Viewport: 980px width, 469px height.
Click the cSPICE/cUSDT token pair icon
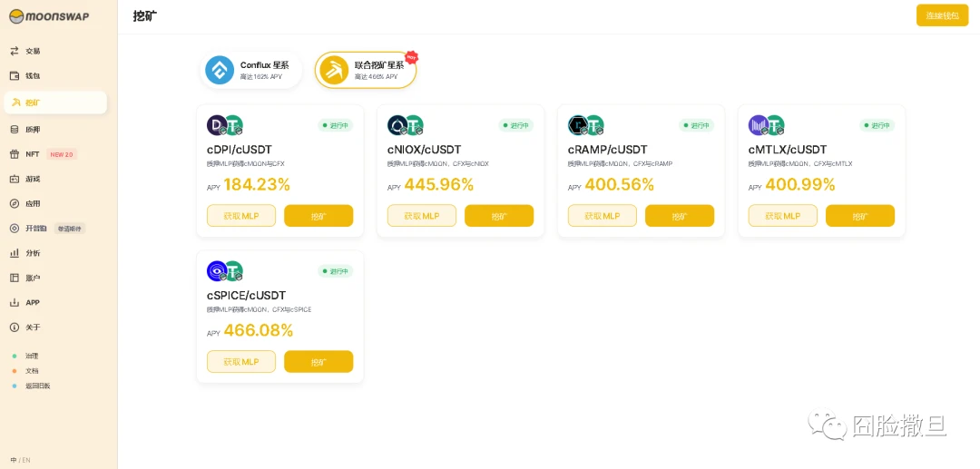tap(224, 271)
